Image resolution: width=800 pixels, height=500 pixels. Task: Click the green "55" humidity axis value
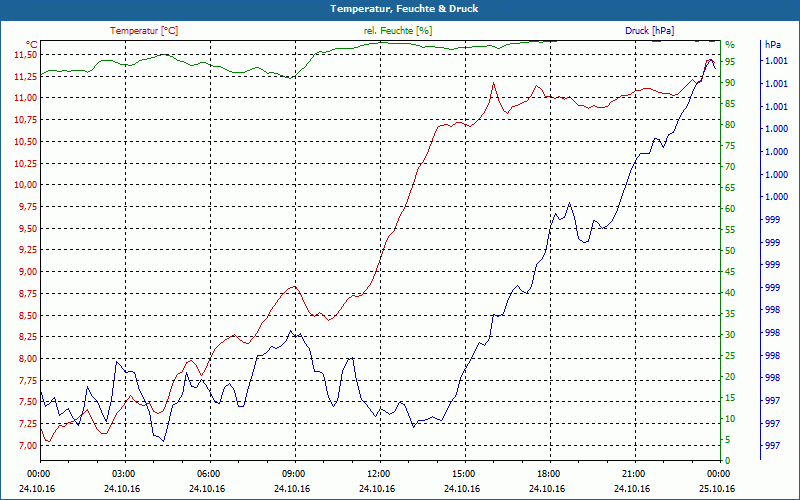[730, 230]
